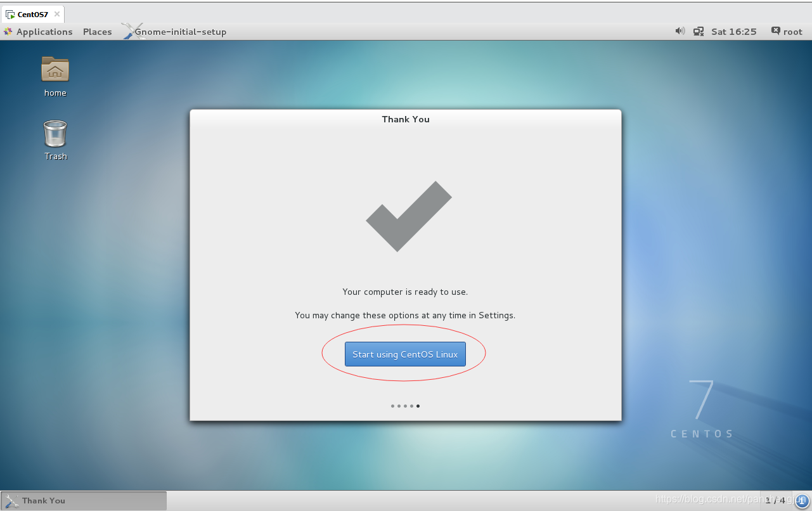
Task: Select the Trash desktop icon
Action: [55, 140]
